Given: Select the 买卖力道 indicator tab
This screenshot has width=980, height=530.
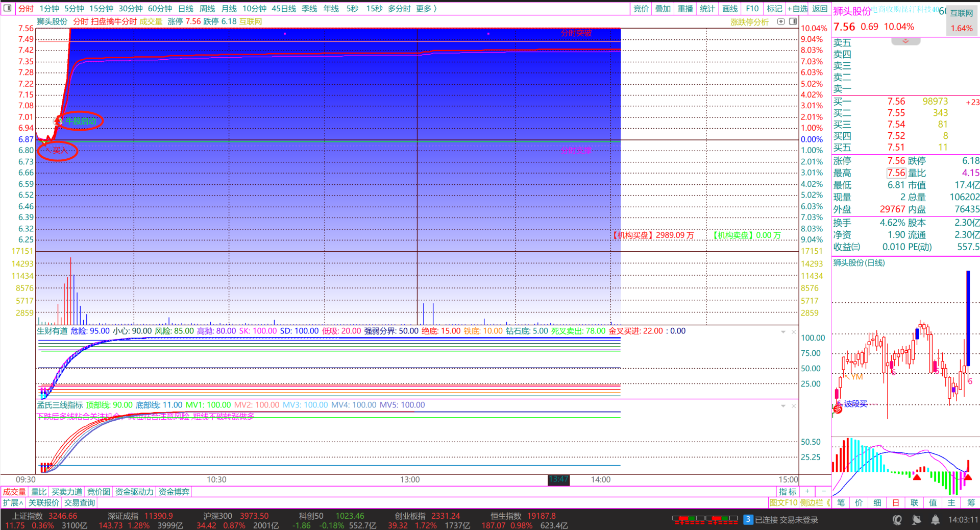Looking at the screenshot, I should click(x=67, y=492).
